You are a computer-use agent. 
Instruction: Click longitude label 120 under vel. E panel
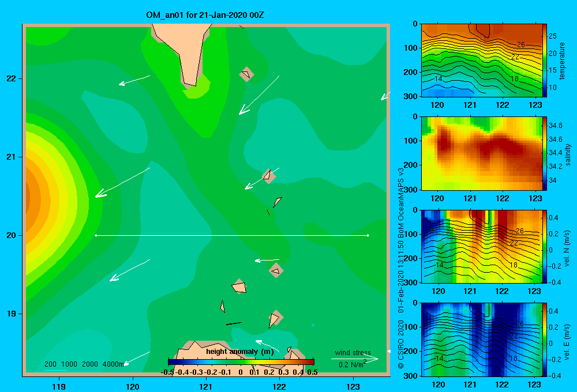pos(439,385)
